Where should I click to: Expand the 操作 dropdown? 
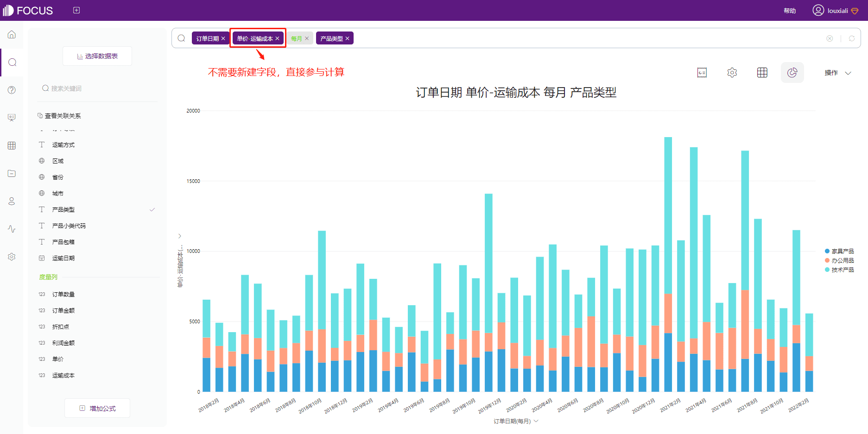pos(838,73)
